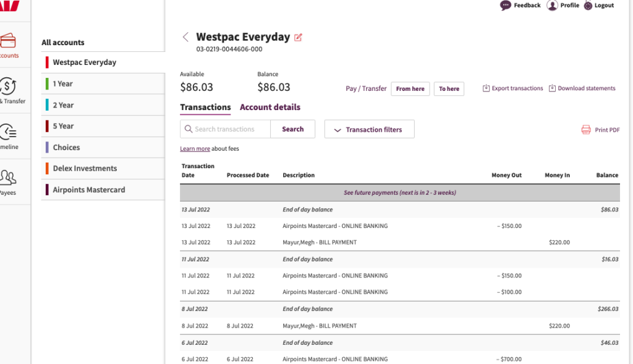Click See future payments banner
The height and width of the screenshot is (364, 633).
[x=399, y=193]
